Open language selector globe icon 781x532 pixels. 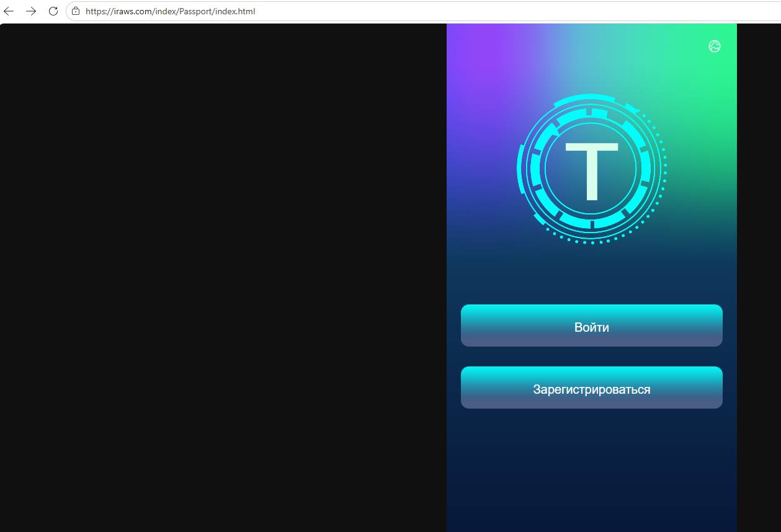(715, 46)
